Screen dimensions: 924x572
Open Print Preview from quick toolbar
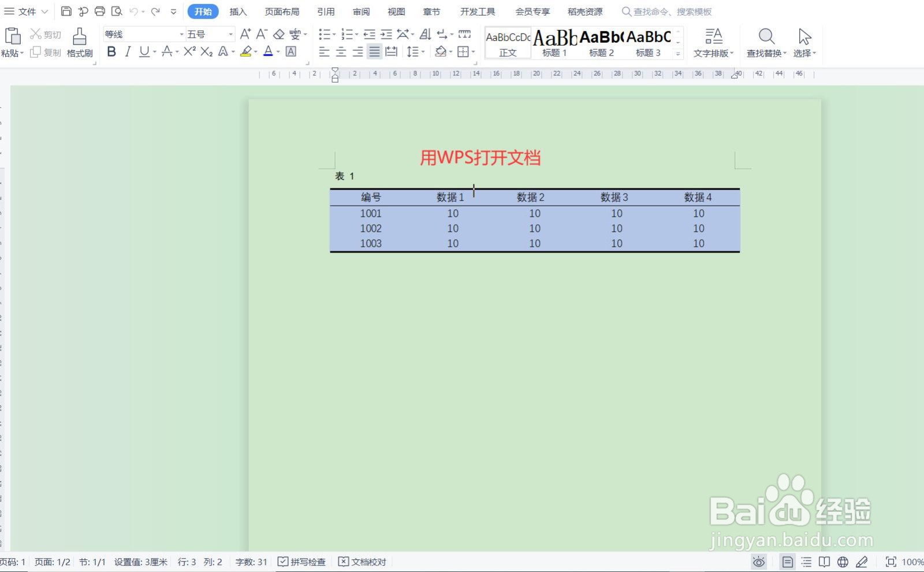tap(117, 11)
